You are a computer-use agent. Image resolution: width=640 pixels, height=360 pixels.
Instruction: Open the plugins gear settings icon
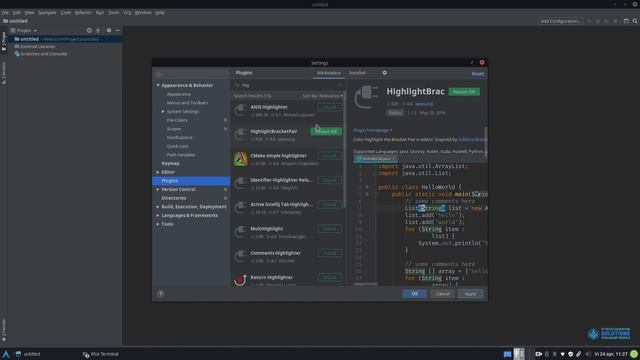[384, 73]
